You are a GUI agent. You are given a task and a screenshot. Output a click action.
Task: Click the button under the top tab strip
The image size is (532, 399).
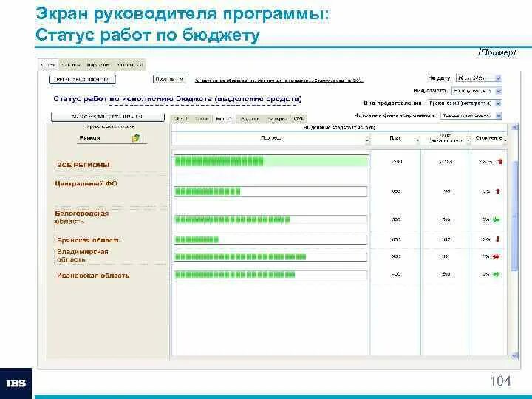click(83, 79)
